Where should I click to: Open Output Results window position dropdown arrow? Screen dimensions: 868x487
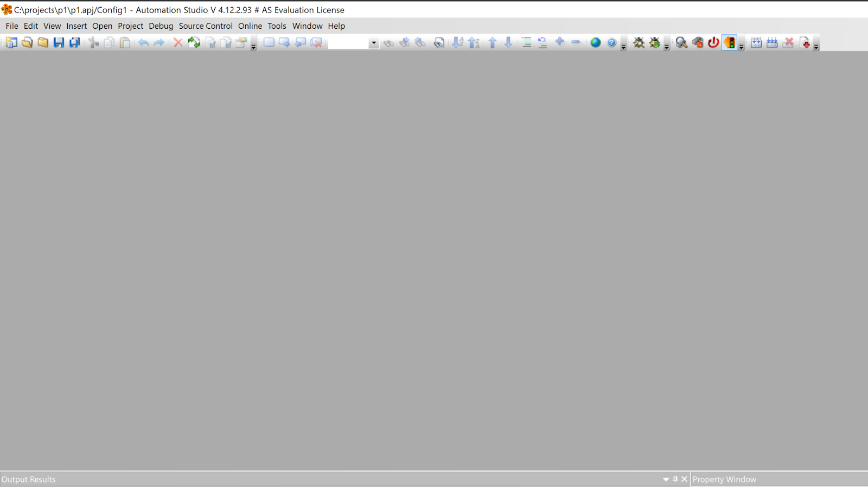(x=666, y=479)
